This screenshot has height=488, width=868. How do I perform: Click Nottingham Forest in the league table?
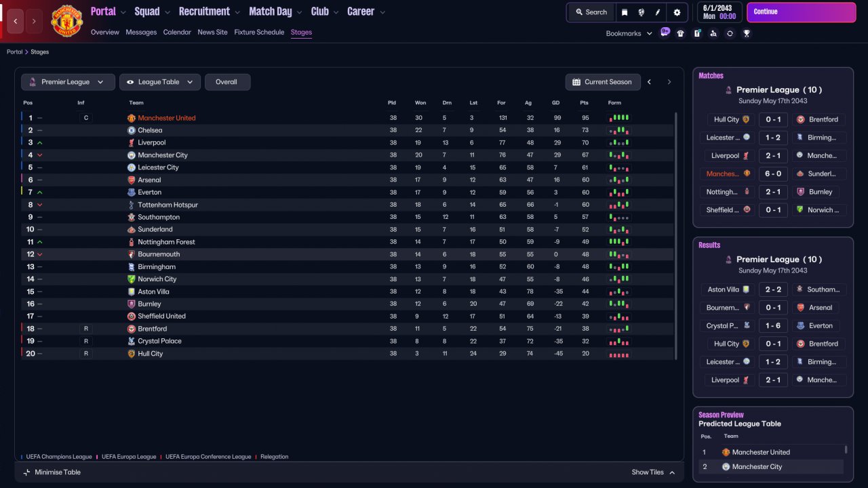point(166,242)
